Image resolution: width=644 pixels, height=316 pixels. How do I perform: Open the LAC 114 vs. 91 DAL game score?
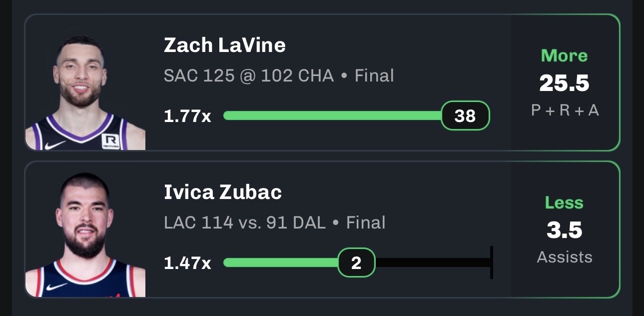[x=245, y=222]
